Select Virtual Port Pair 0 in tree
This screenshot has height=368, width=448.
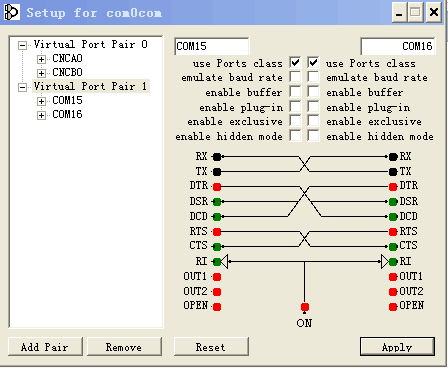click(x=91, y=44)
